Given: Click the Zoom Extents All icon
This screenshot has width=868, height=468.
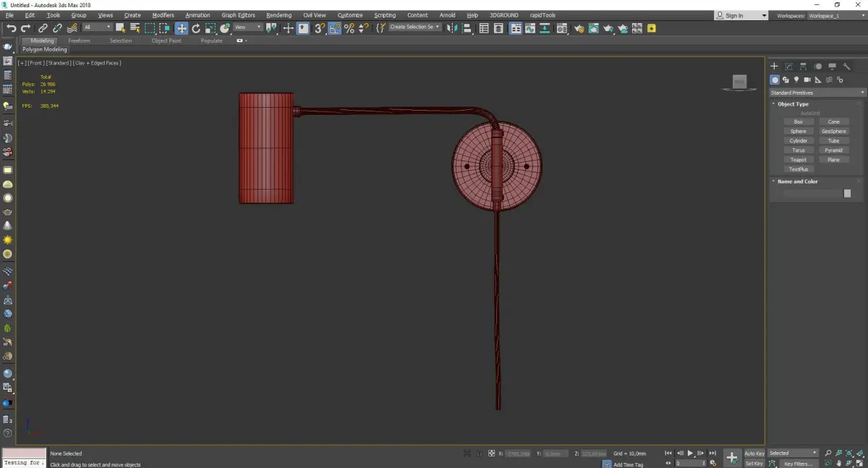Looking at the screenshot, I should tap(860, 454).
